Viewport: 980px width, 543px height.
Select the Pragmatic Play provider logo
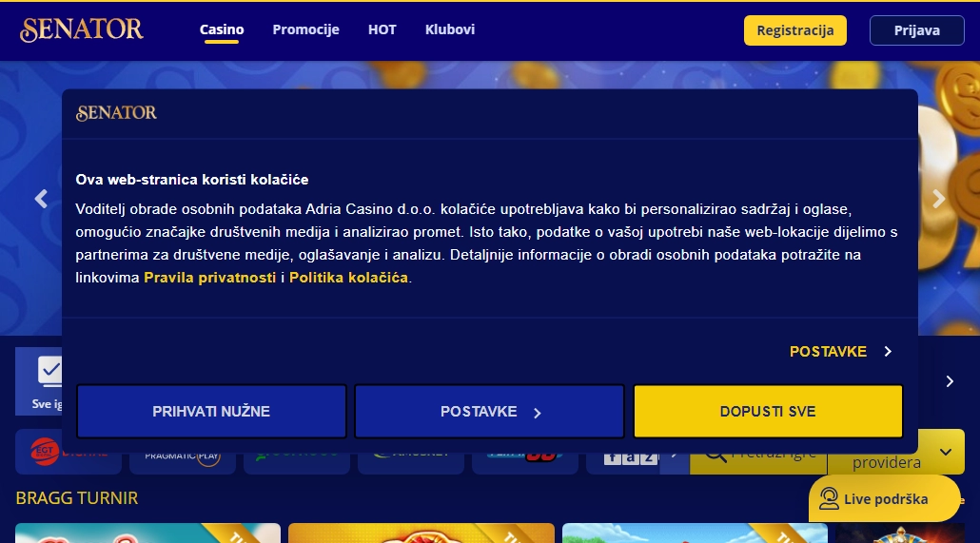point(183,456)
